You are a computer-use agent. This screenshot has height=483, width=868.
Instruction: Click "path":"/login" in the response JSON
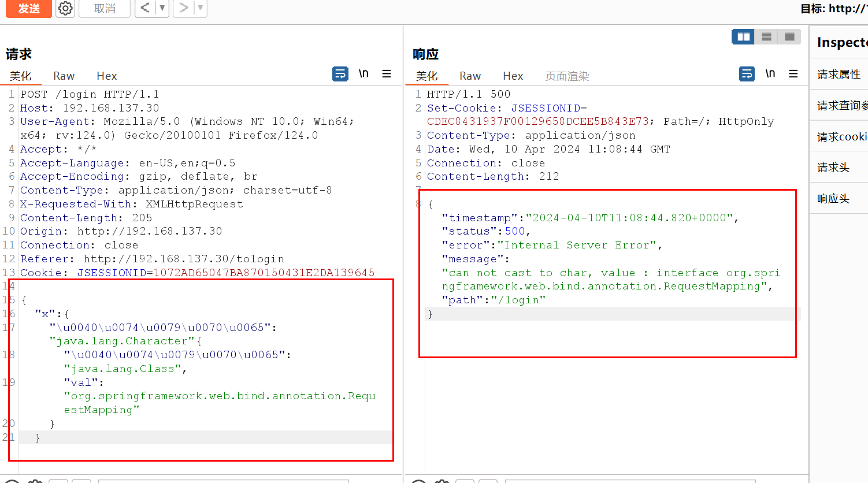(494, 300)
